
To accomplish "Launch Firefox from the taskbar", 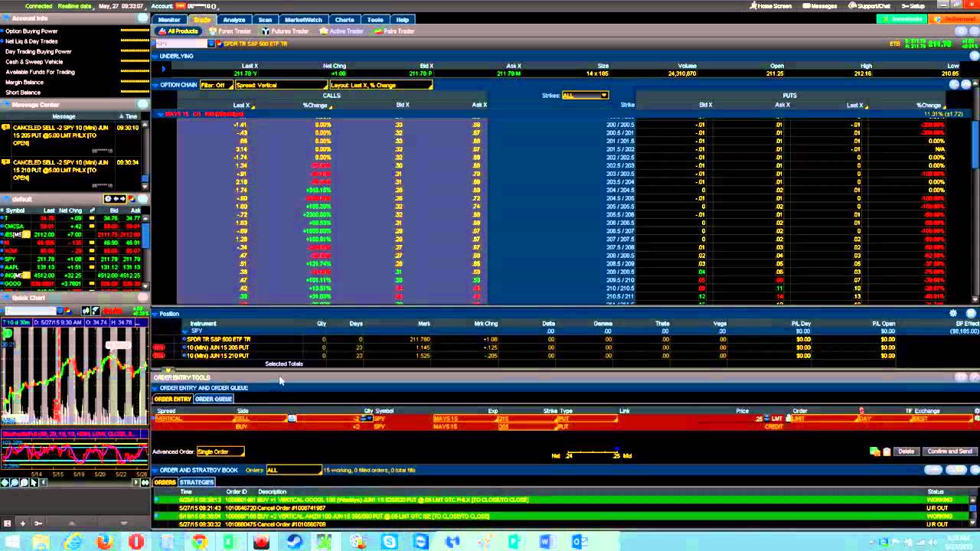I will [104, 542].
